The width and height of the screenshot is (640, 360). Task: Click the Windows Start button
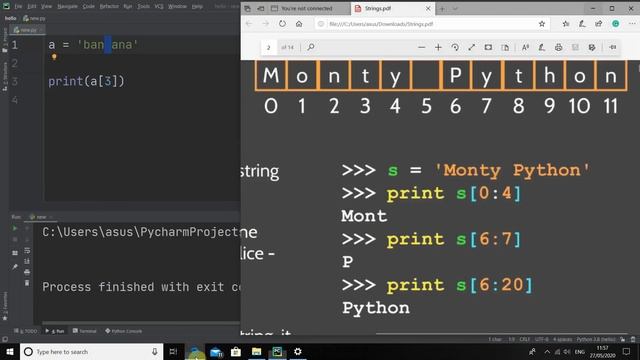[x=9, y=351]
